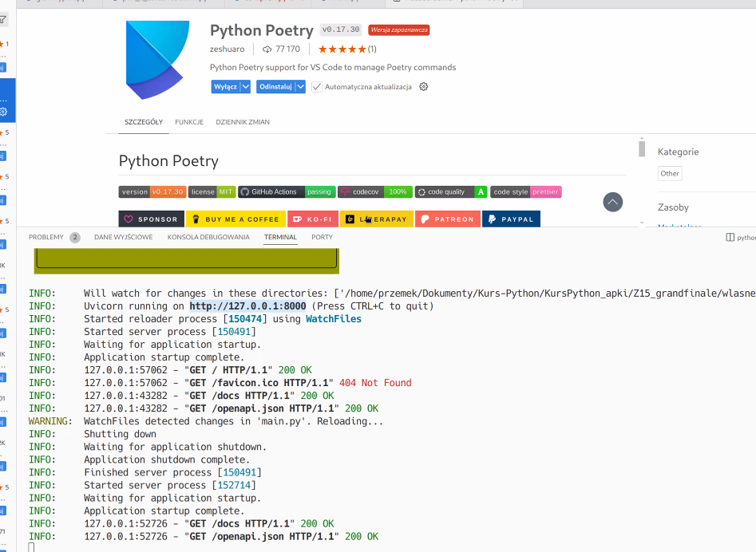Viewport: 756px width, 552px height.
Task: Select the TERMINAL panel tab
Action: (x=280, y=237)
